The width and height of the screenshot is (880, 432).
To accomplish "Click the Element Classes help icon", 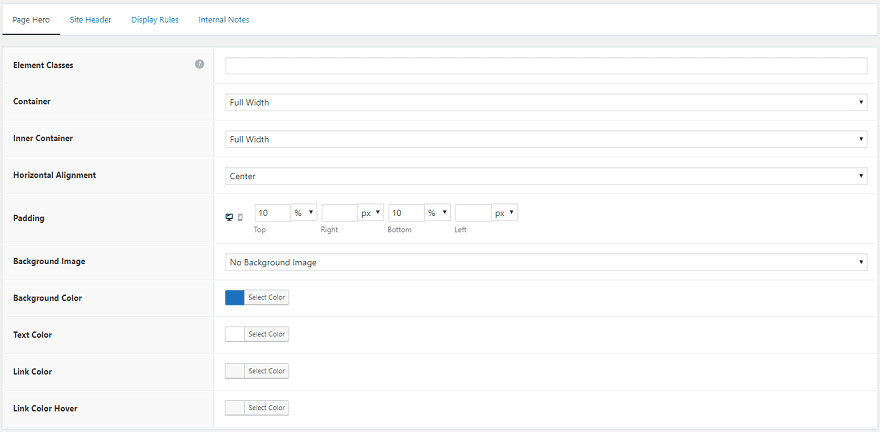I will [x=199, y=65].
